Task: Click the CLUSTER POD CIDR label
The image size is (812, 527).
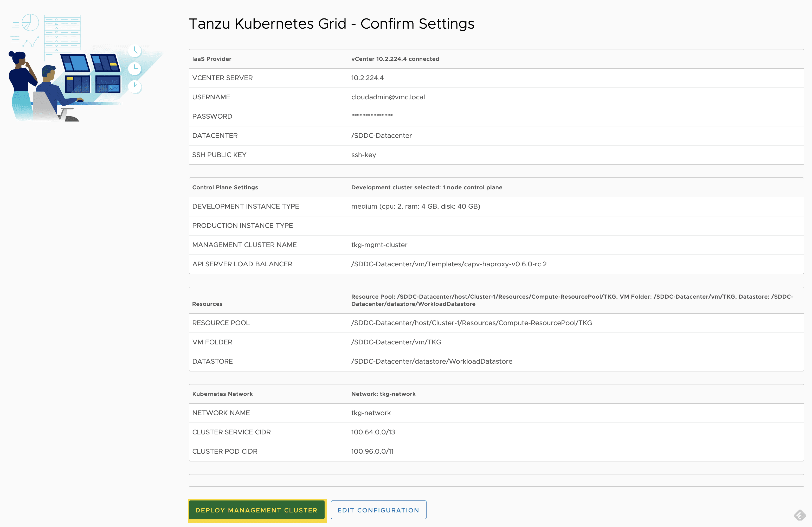Action: pos(225,451)
